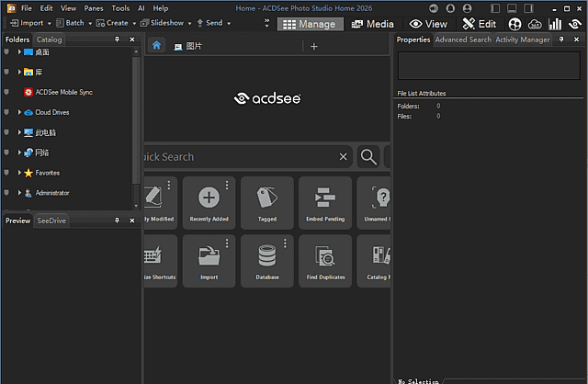The height and width of the screenshot is (384, 588).
Task: Close the Preview pane
Action: [132, 220]
